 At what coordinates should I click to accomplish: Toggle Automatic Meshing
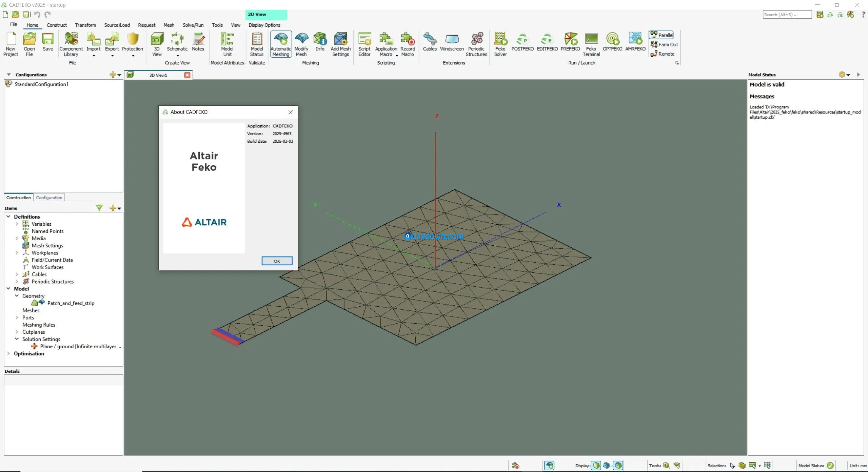pyautogui.click(x=281, y=44)
